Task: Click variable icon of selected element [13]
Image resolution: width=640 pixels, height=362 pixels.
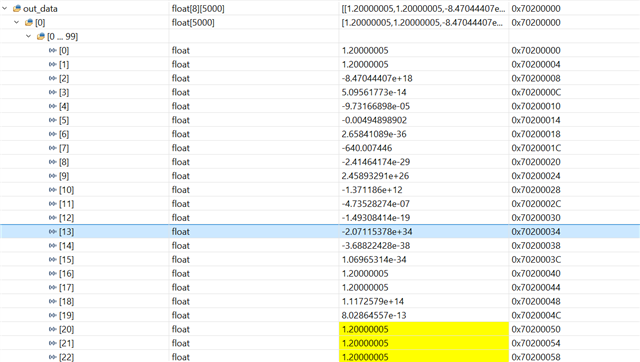Action: (52, 231)
